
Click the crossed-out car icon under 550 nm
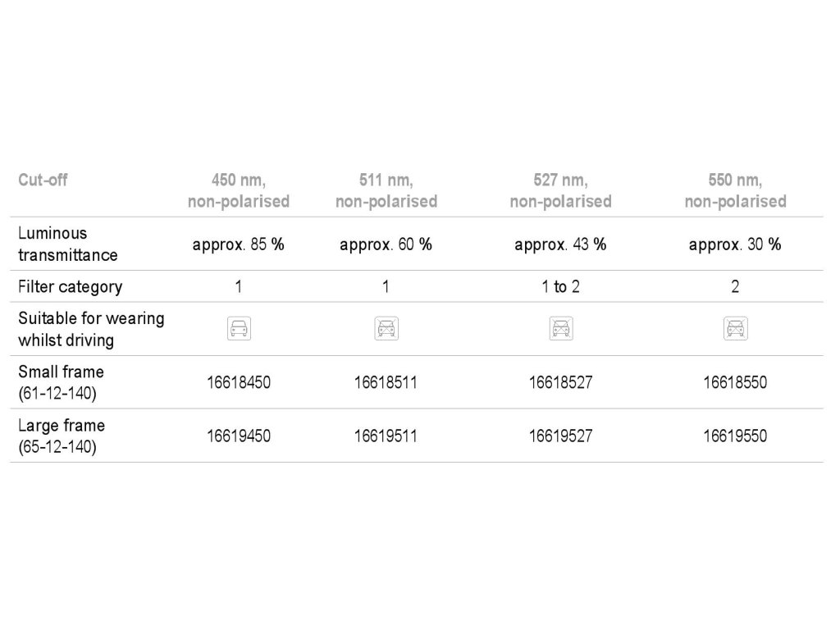[735, 329]
